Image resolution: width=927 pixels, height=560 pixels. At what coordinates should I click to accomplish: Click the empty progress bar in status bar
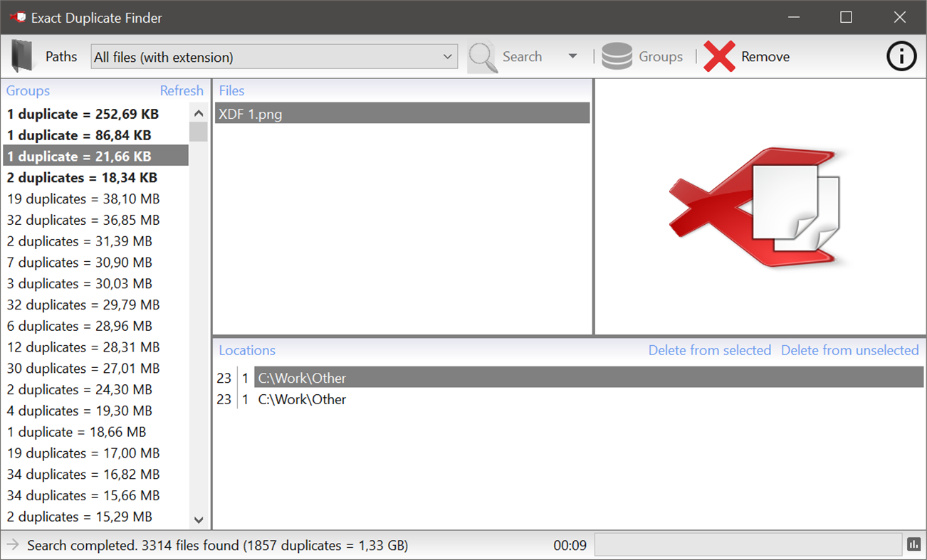point(748,545)
